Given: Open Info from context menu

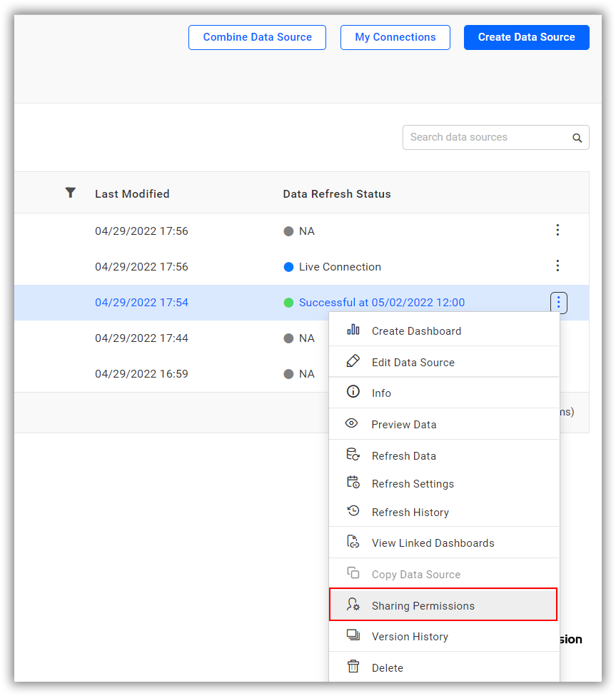Looking at the screenshot, I should pyautogui.click(x=444, y=393).
